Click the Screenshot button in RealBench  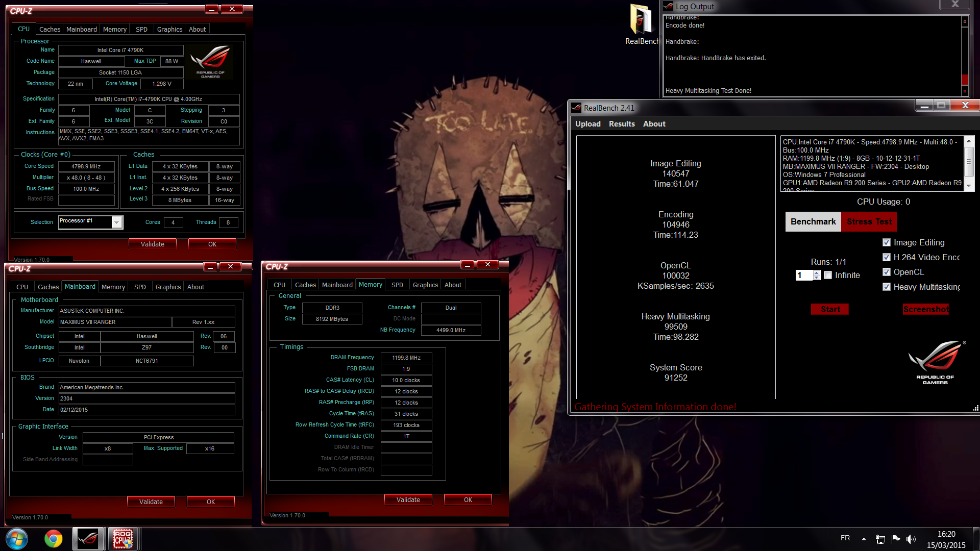pos(926,309)
